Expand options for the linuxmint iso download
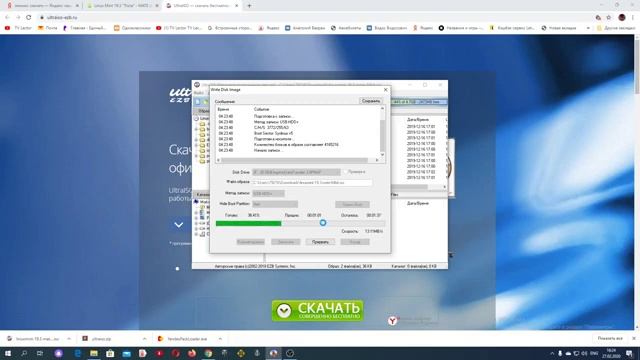640x360 pixels. [x=69, y=339]
